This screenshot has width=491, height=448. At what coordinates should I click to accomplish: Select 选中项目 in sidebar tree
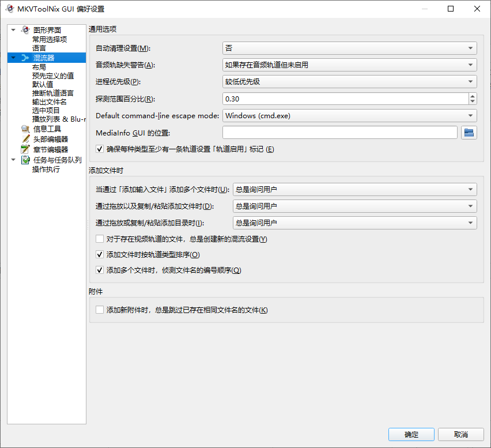pos(46,110)
